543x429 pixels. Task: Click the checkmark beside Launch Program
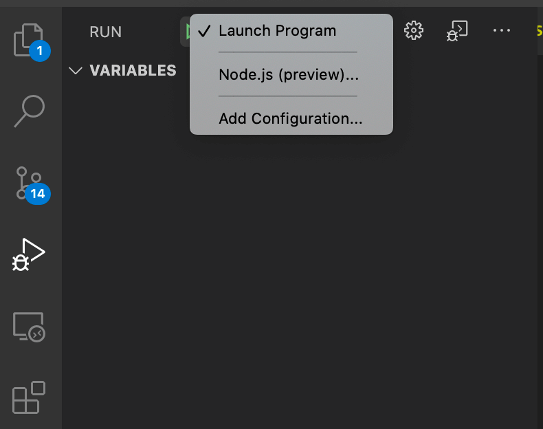(x=204, y=31)
